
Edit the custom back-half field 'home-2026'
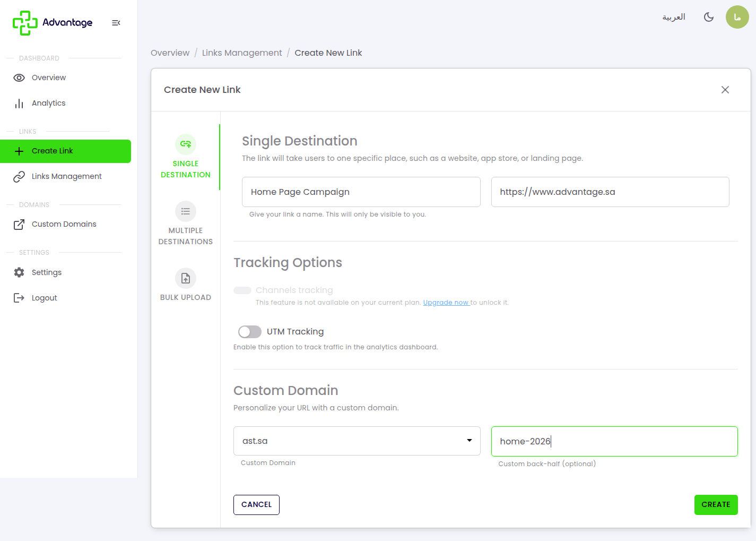point(614,442)
